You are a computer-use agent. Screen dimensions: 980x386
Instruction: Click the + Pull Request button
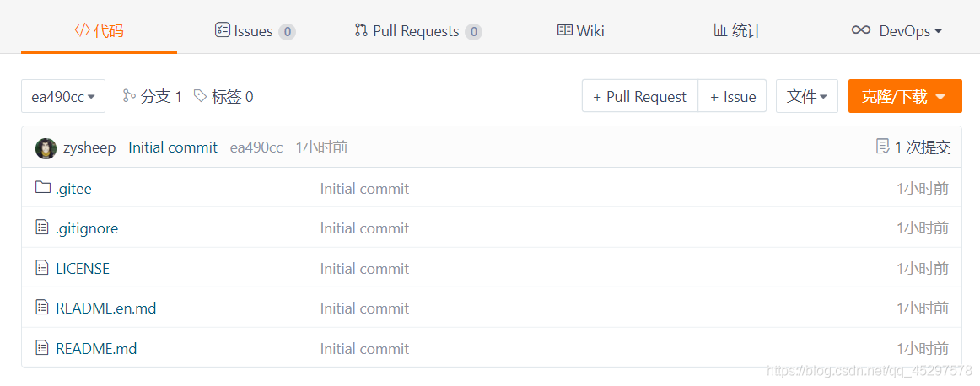640,97
